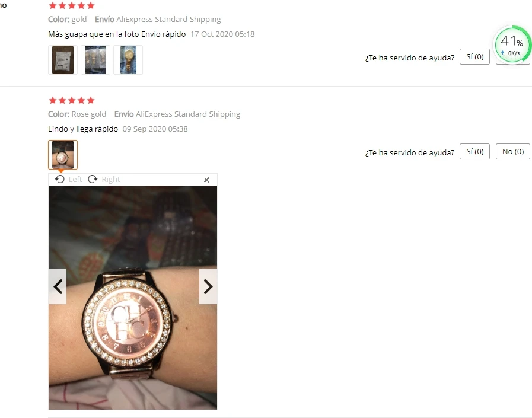Screen dimensions: 532x418
Task: Click the review text 'Lindo y llega rápido'
Action: (83, 129)
